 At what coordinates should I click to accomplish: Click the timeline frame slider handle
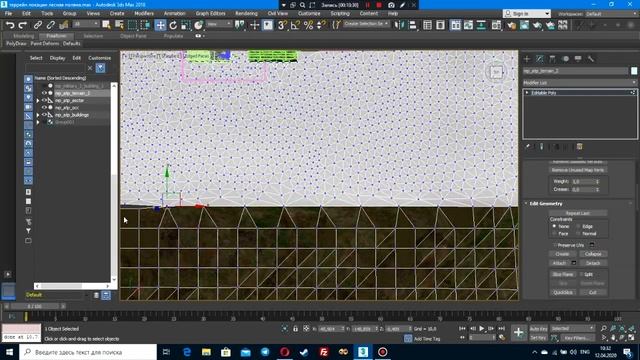35,306
